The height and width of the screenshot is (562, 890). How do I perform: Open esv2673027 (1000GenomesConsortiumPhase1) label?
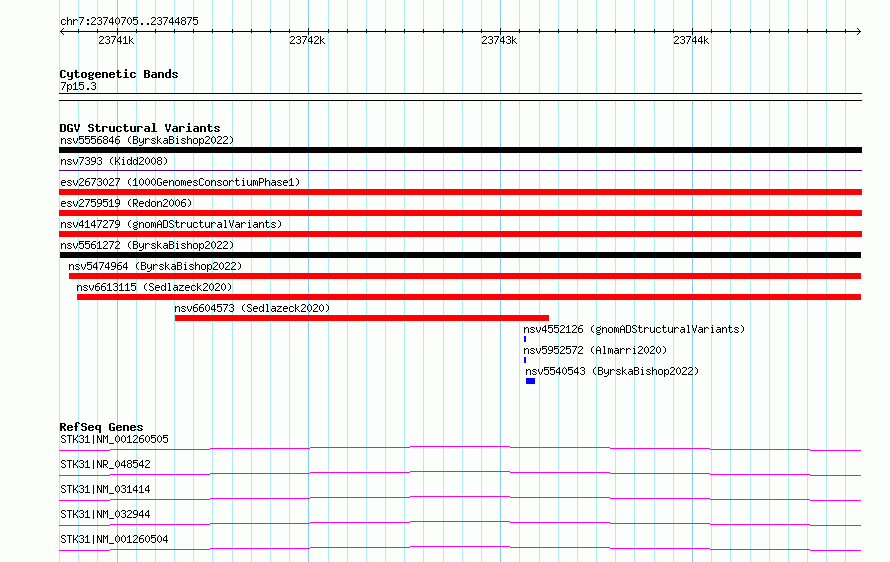click(180, 182)
